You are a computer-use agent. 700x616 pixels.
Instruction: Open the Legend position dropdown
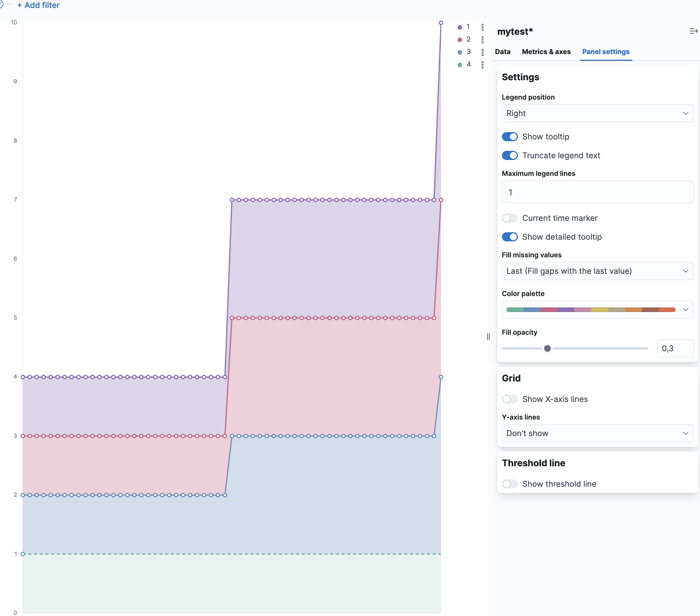tap(597, 113)
